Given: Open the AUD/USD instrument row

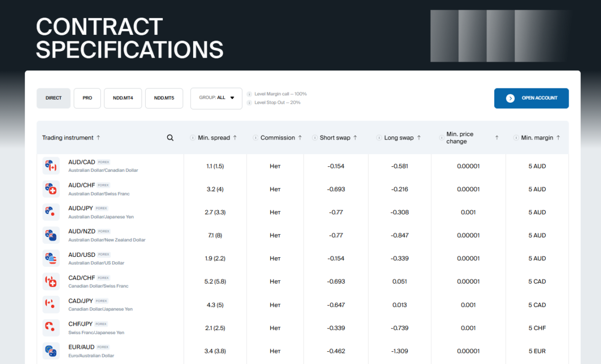Looking at the screenshot, I should click(x=302, y=258).
